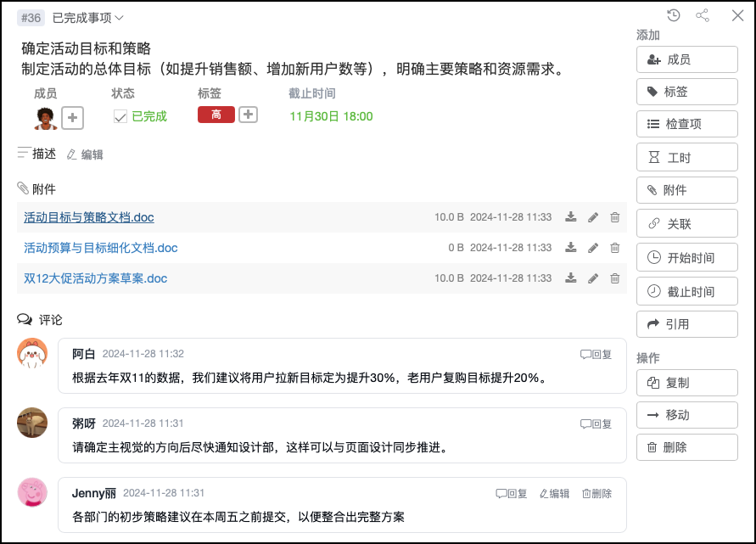756x544 pixels.
Task: Click the 删除 delete task button
Action: tap(687, 447)
